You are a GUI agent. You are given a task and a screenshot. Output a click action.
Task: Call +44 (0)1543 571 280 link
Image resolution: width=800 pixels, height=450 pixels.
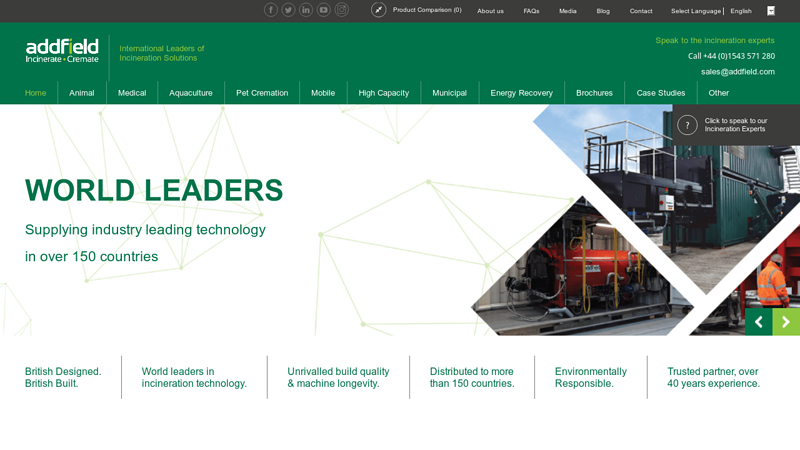pos(731,56)
